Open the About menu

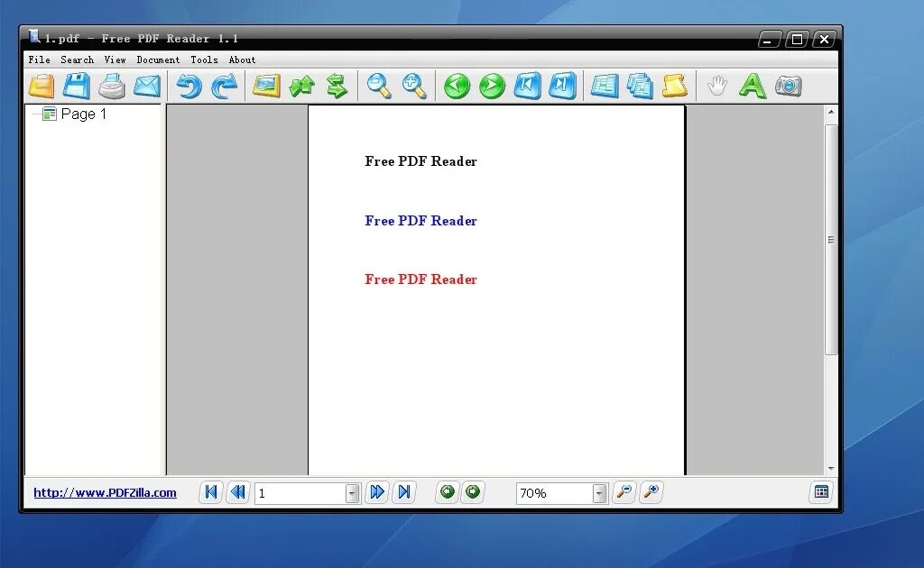pyautogui.click(x=242, y=60)
